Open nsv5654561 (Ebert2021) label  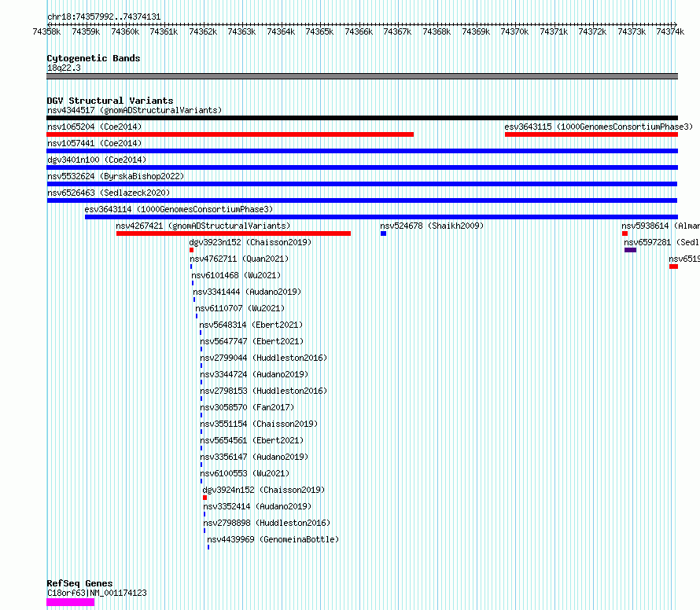point(252,440)
